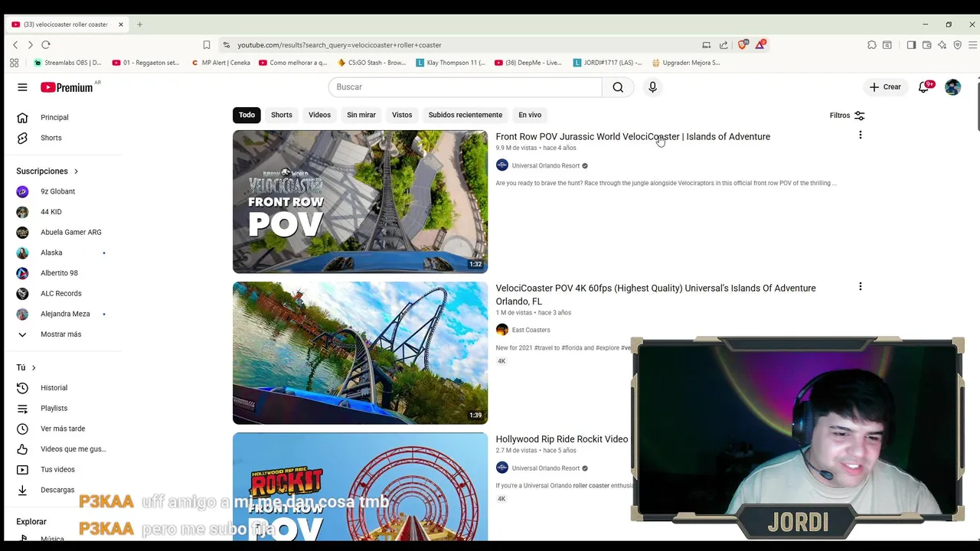Click the browser address bar URL
Viewport: 980px width, 551px height.
[x=339, y=45]
